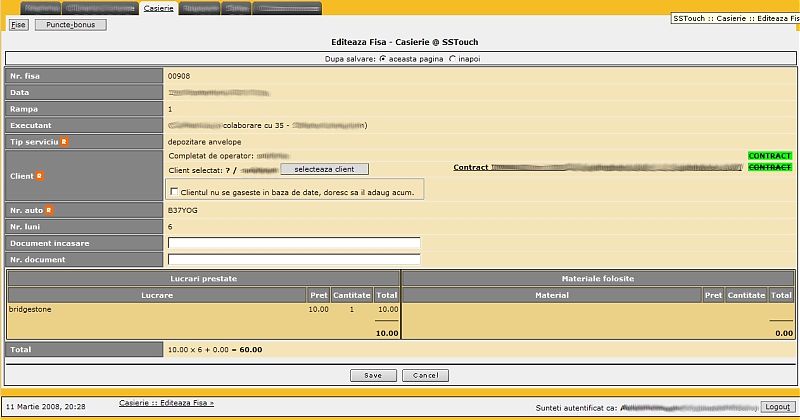800x420 pixels.
Task: Click the auto number B37YOG
Action: 183,210
